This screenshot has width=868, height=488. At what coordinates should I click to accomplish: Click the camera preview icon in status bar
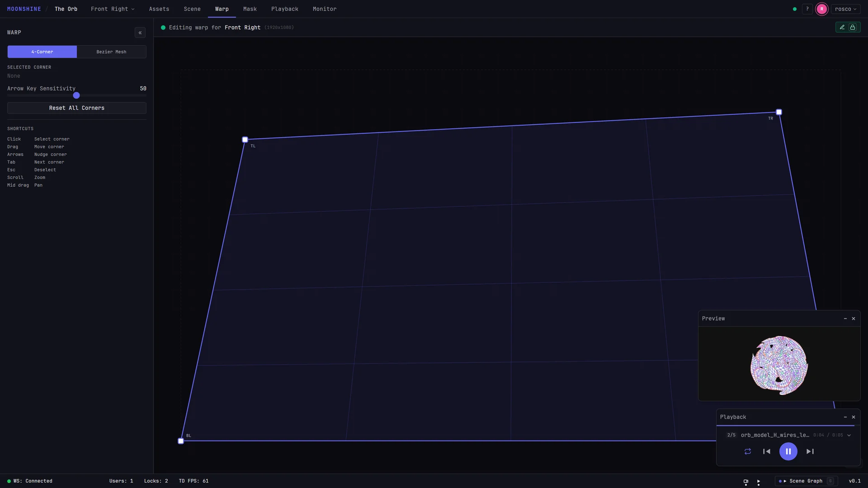click(746, 482)
